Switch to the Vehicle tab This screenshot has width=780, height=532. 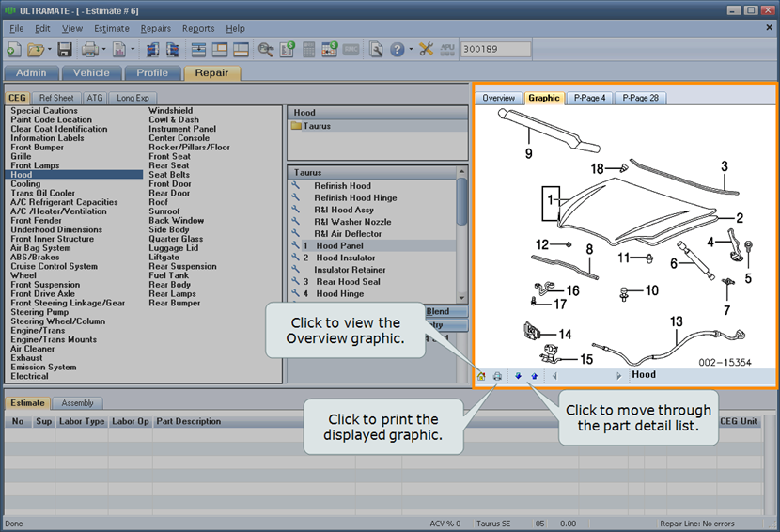tap(91, 72)
